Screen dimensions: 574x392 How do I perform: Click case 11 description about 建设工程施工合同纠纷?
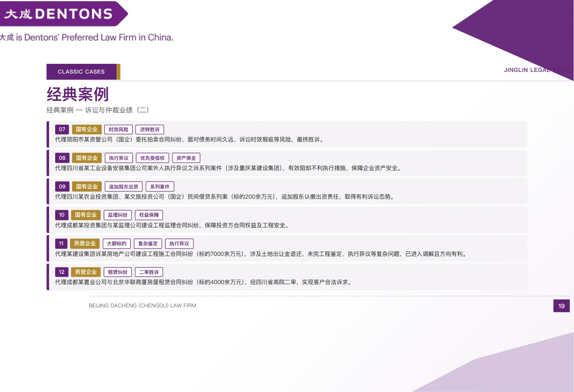point(262,254)
